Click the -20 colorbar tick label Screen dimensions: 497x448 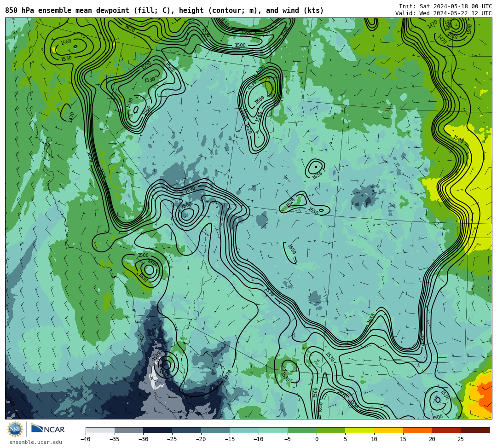pos(201,439)
